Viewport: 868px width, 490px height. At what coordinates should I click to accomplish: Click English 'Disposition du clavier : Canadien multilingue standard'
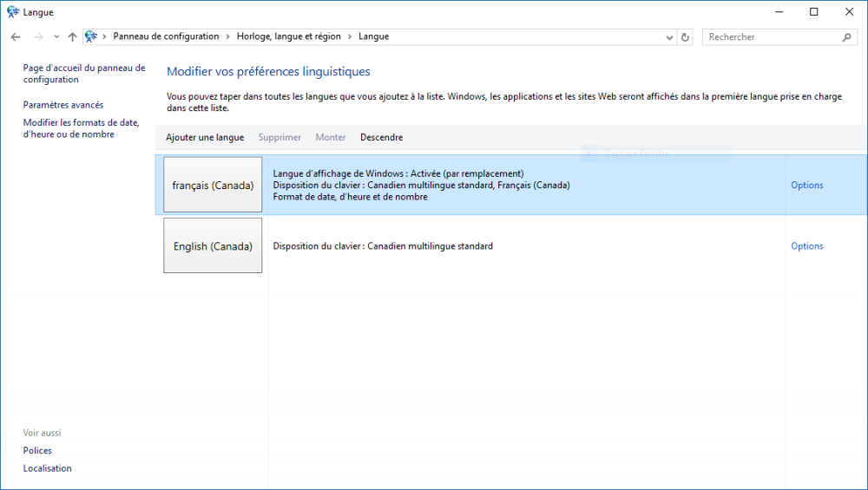pyautogui.click(x=383, y=246)
